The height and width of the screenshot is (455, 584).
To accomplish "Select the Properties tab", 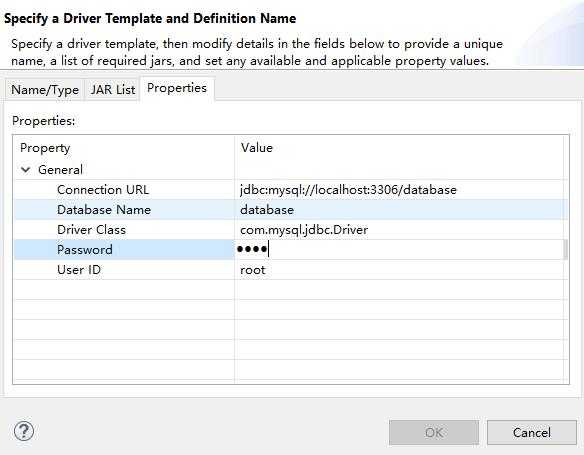I will pos(177,88).
